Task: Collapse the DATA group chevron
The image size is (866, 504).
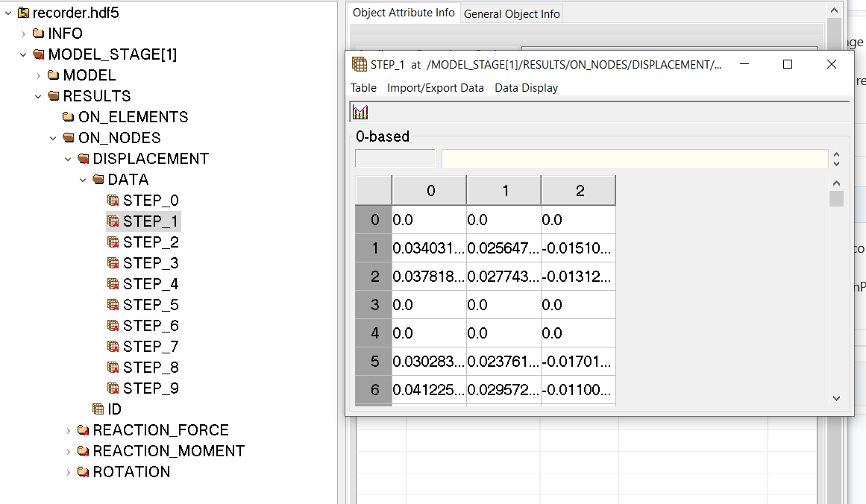Action: pos(83,179)
